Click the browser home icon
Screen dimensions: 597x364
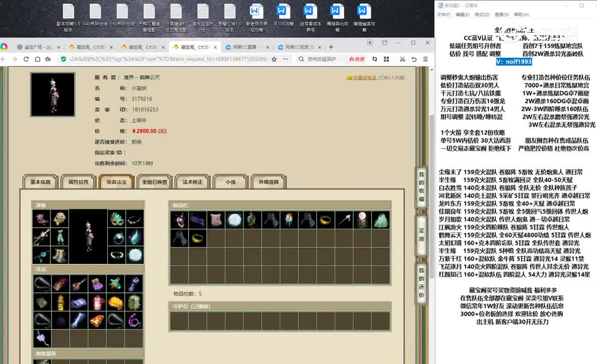(x=37, y=59)
